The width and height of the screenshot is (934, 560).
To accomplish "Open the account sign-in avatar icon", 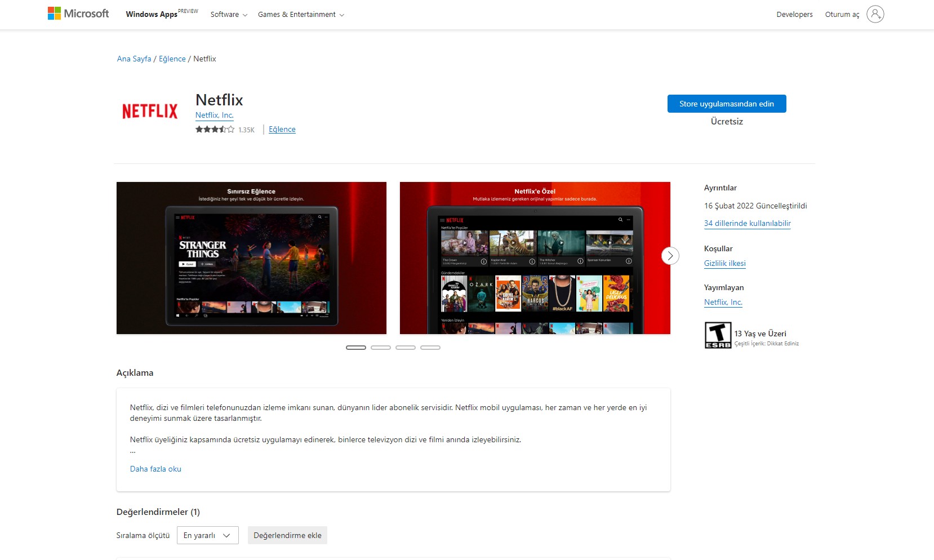I will pyautogui.click(x=875, y=14).
